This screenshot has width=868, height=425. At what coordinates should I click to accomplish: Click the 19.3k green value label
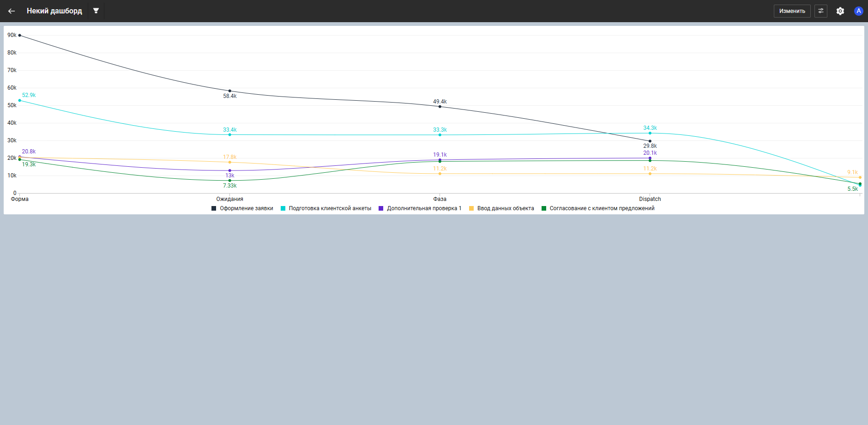(x=29, y=164)
